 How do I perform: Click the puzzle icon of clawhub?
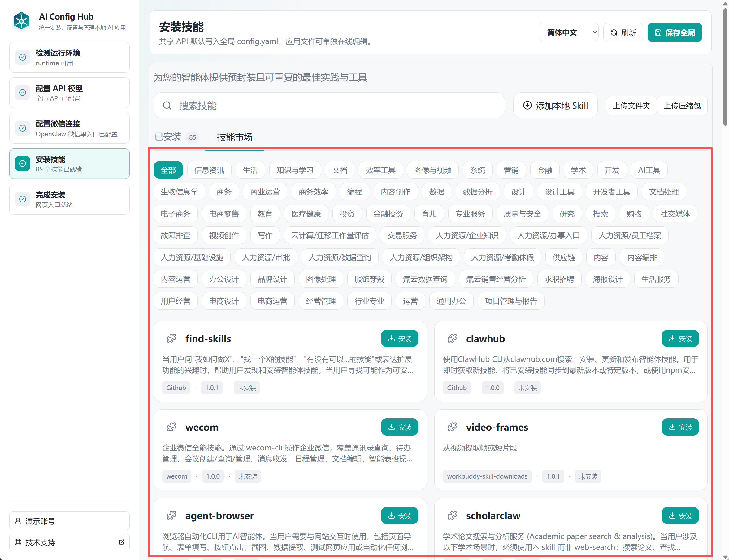(452, 338)
